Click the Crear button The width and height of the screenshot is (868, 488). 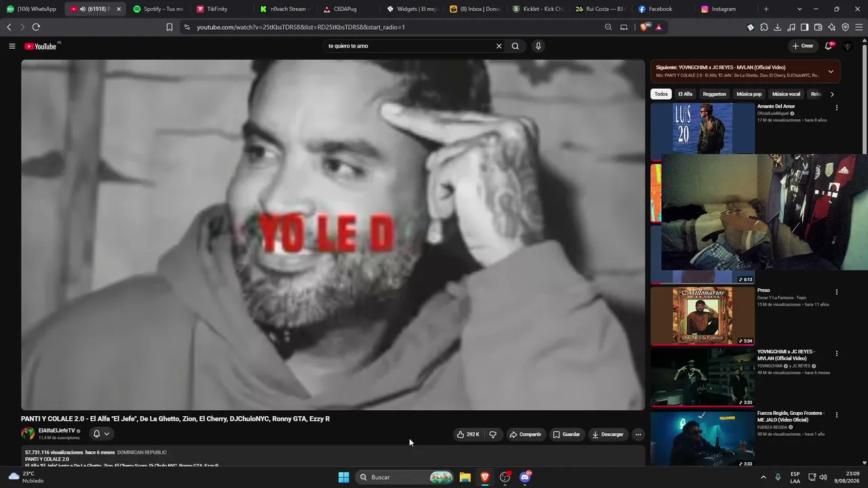(x=802, y=46)
